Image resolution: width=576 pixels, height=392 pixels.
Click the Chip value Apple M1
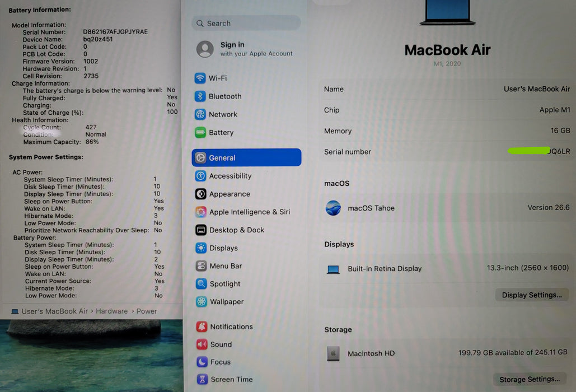(x=555, y=110)
